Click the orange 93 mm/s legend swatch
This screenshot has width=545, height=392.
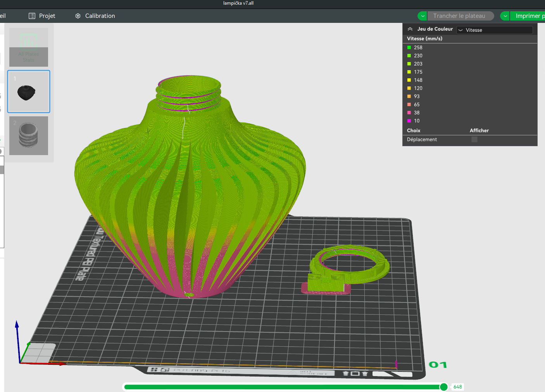click(x=409, y=97)
